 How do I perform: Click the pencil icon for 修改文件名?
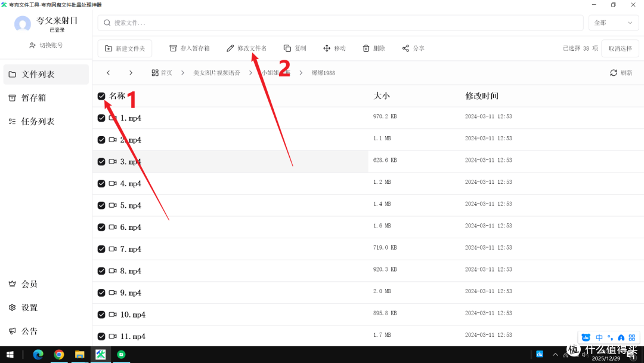[x=230, y=48]
